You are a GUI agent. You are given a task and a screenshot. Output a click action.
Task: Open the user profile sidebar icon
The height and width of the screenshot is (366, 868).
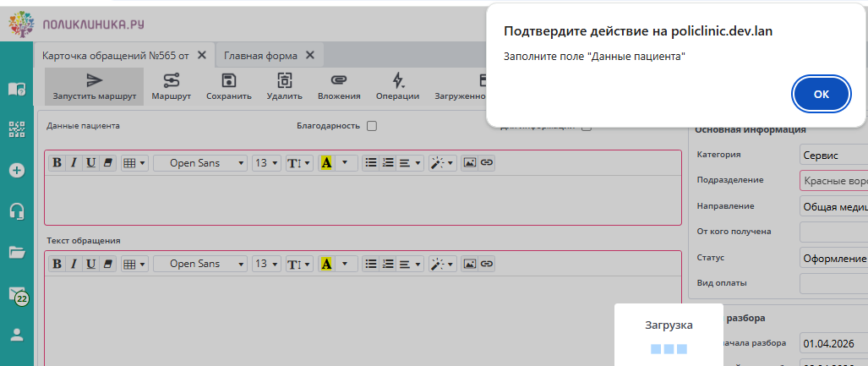(17, 335)
